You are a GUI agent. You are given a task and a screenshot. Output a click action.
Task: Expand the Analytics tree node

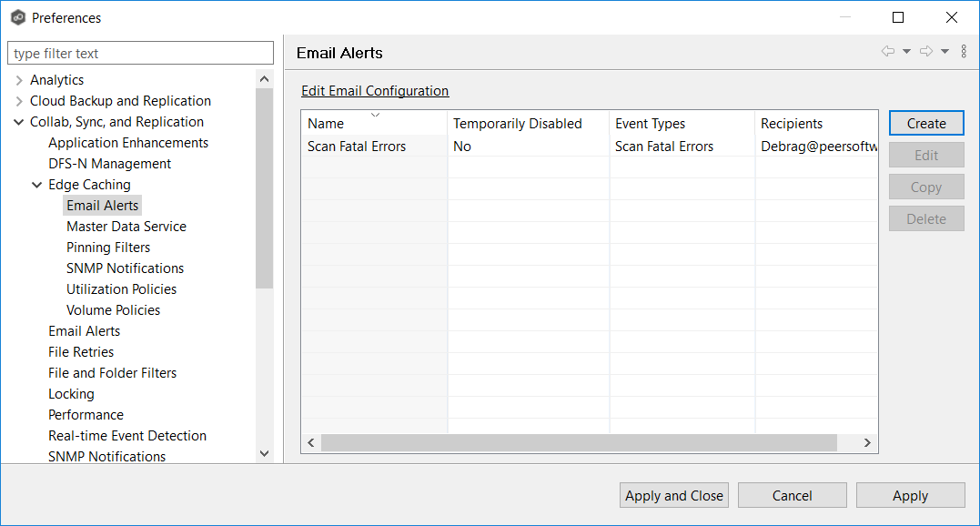(x=19, y=80)
